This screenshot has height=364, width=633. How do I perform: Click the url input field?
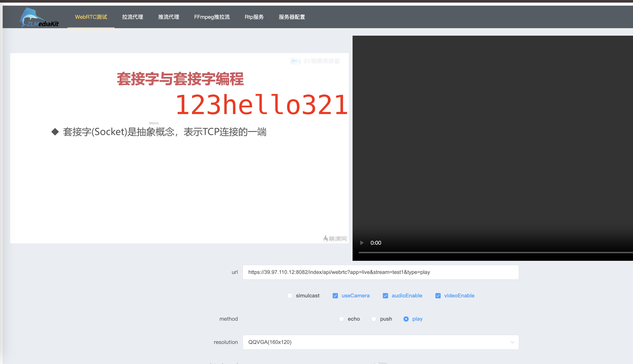tap(380, 272)
